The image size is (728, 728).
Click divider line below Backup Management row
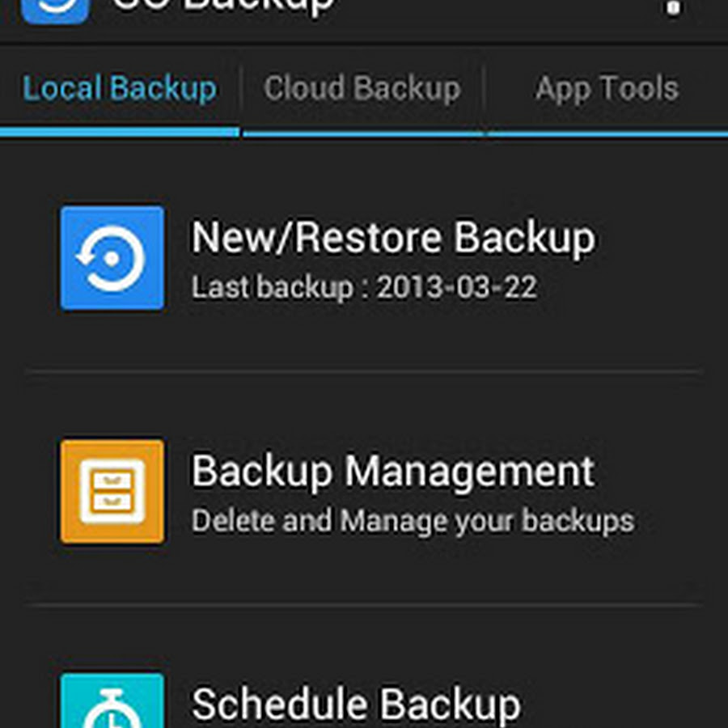[364, 605]
